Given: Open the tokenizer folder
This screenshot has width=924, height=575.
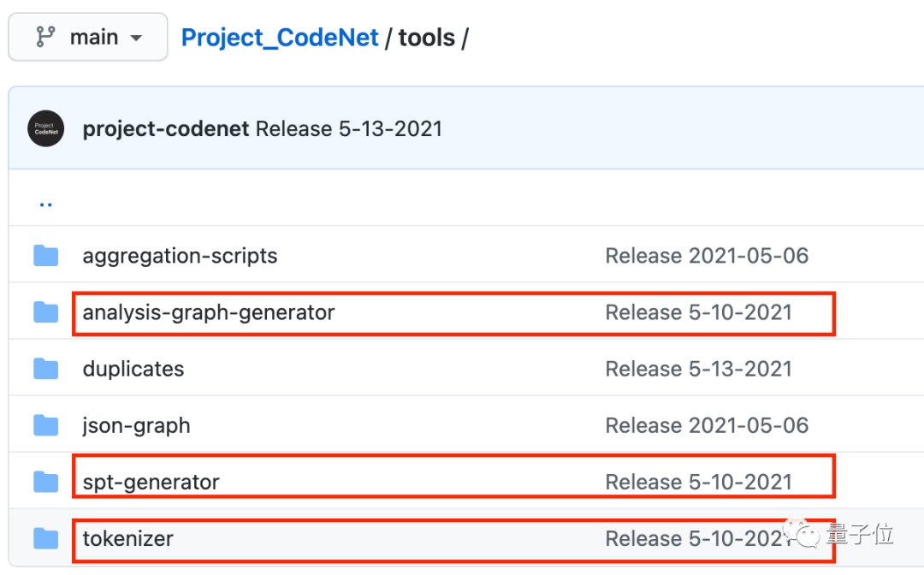Looking at the screenshot, I should [127, 538].
